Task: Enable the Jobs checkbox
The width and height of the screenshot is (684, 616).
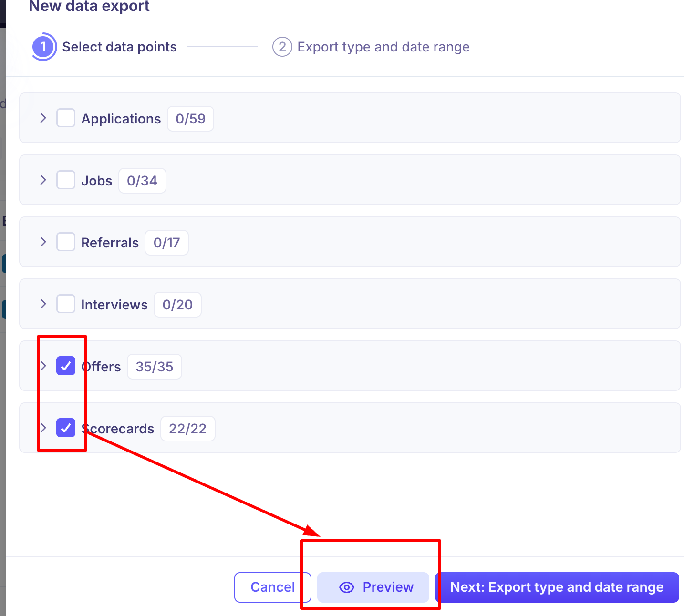Action: coord(66,180)
